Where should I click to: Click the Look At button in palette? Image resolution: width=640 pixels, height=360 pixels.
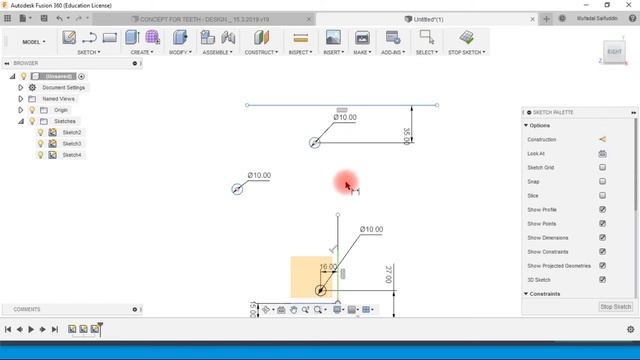pos(602,153)
